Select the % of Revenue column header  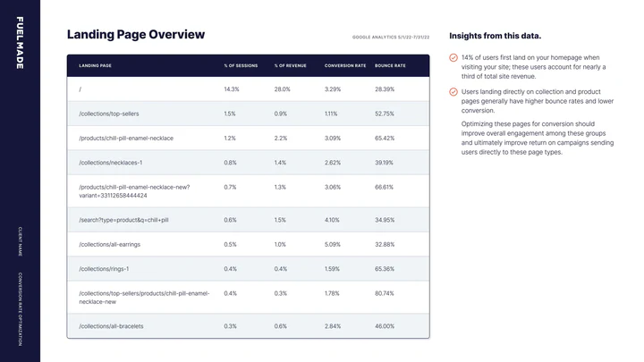tap(289, 65)
